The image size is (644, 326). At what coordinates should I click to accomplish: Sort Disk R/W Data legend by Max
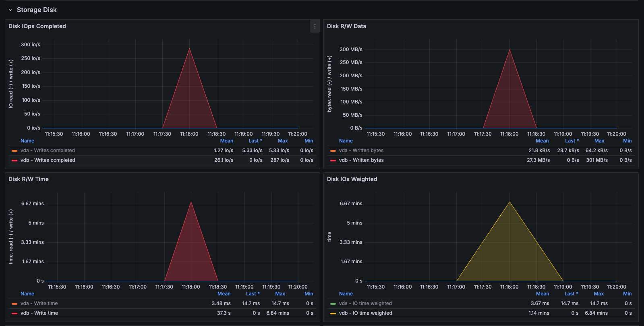point(599,141)
